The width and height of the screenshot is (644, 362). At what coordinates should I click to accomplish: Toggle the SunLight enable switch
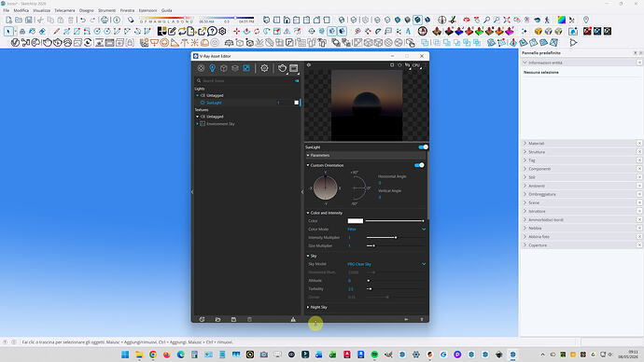click(423, 146)
